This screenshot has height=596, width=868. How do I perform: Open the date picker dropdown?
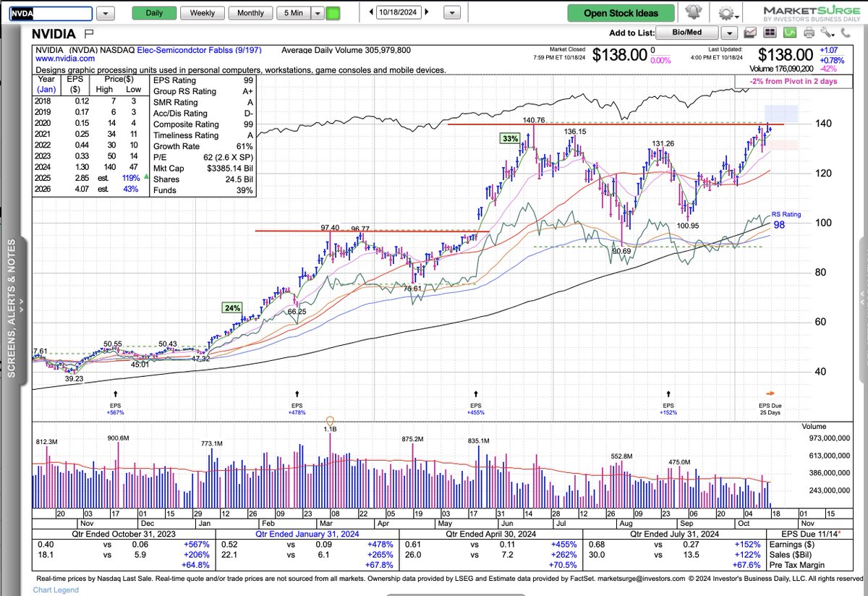coord(454,13)
